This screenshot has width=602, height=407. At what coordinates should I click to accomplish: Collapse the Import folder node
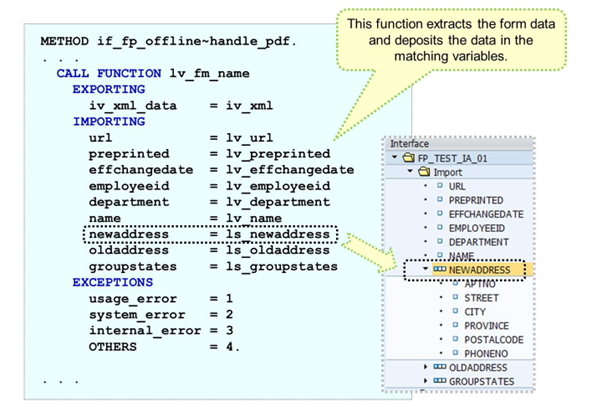409,172
